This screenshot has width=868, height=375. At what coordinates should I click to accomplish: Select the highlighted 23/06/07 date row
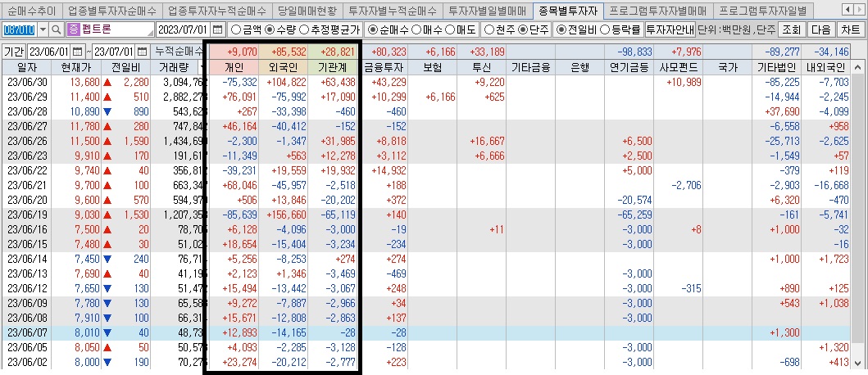coord(426,332)
